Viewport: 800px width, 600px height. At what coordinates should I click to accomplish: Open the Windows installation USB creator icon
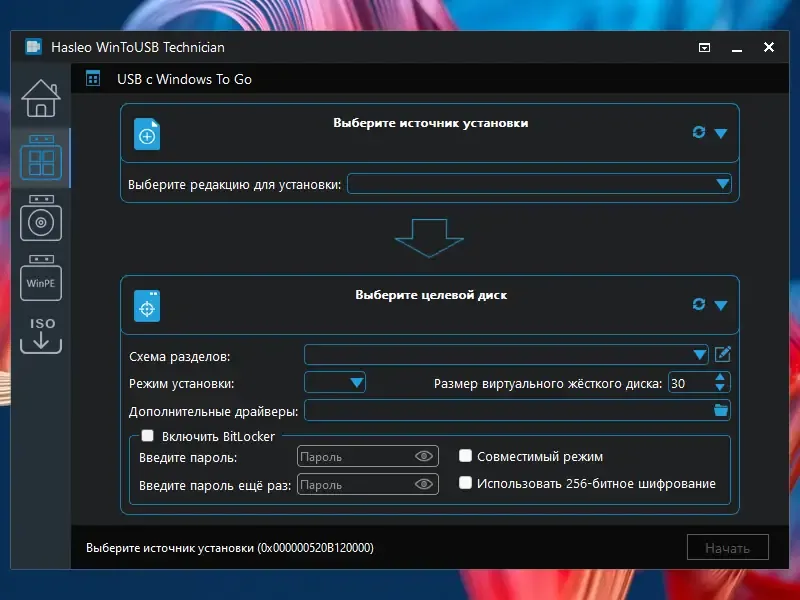41,218
